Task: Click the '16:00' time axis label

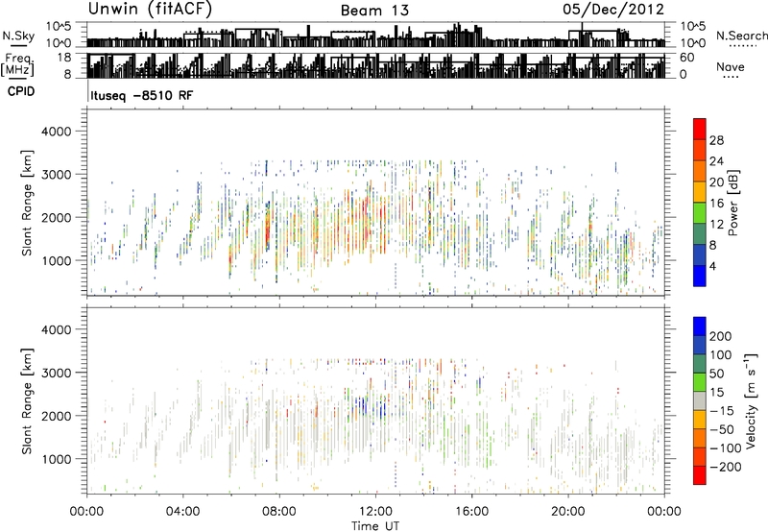Action: [x=471, y=512]
